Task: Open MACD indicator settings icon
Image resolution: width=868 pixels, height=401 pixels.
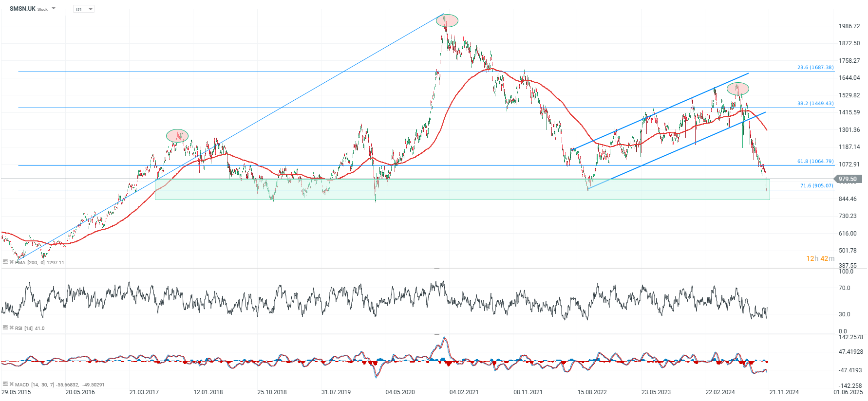Action: coord(5,384)
